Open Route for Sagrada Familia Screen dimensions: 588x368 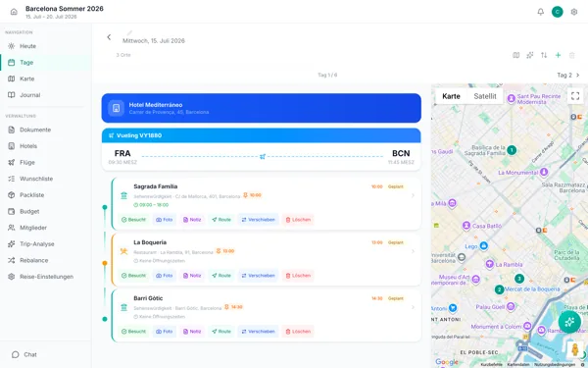coord(221,220)
